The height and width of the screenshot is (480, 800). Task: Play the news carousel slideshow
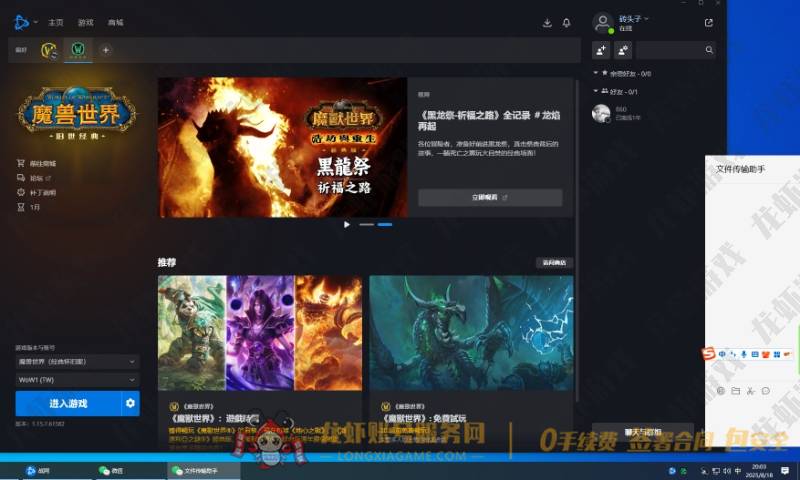(347, 224)
